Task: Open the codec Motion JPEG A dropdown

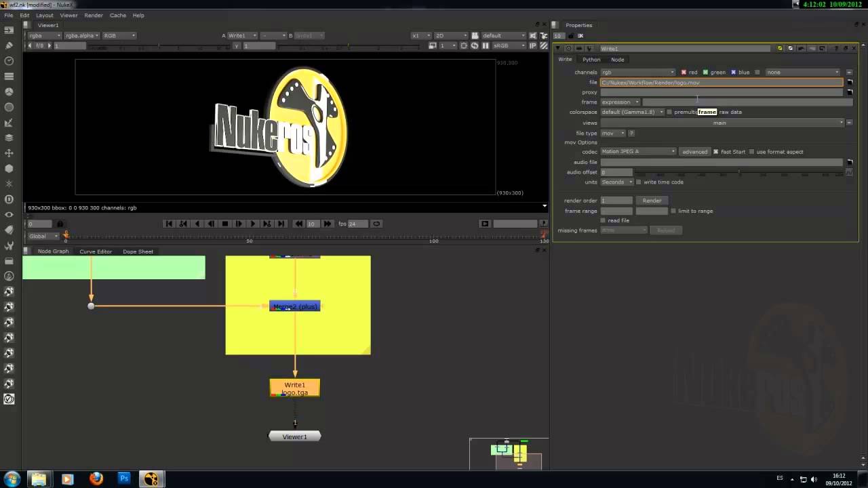Action: tap(639, 152)
